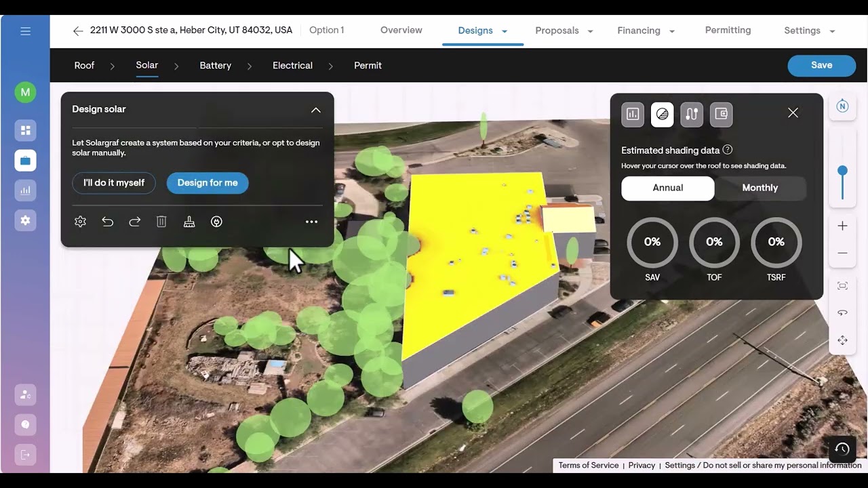The width and height of the screenshot is (868, 488).
Task: Open the Permitting tab
Action: 728,30
